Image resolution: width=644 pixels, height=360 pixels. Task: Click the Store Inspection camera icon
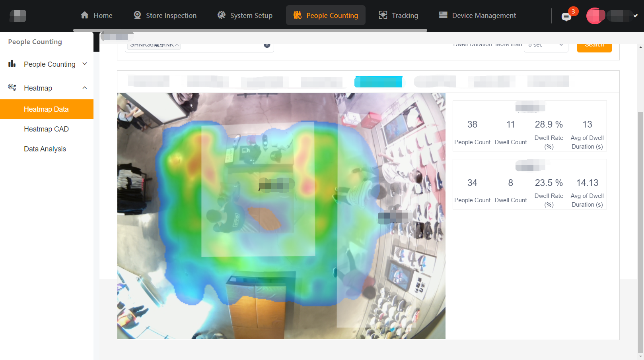(138, 15)
